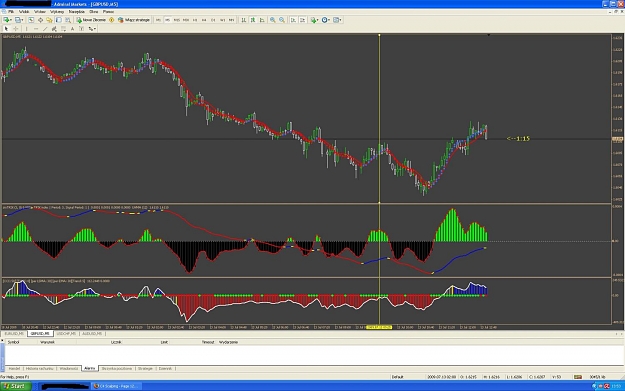Screen dimensions: 625x391
Task: Open the MetaEditor diamond icon
Action: [x=112, y=20]
